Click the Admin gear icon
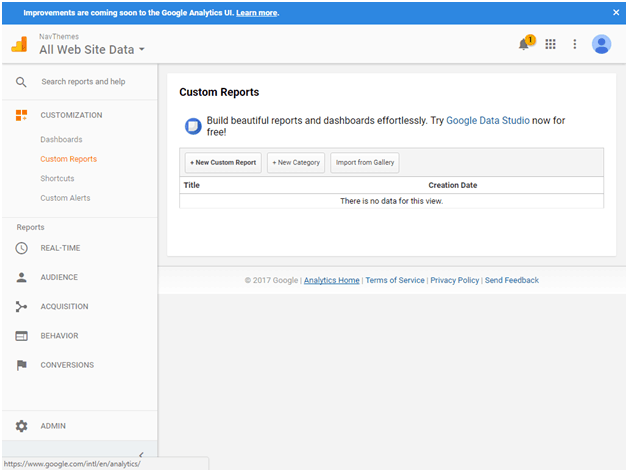628x472 pixels. point(22,426)
